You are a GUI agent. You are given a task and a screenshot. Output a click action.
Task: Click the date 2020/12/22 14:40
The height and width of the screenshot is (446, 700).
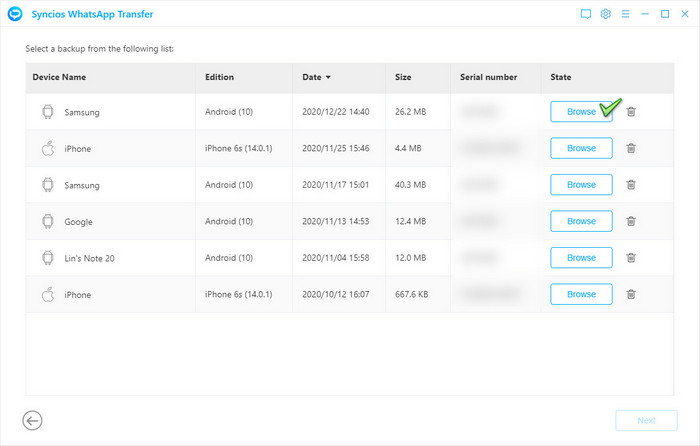[x=336, y=112]
